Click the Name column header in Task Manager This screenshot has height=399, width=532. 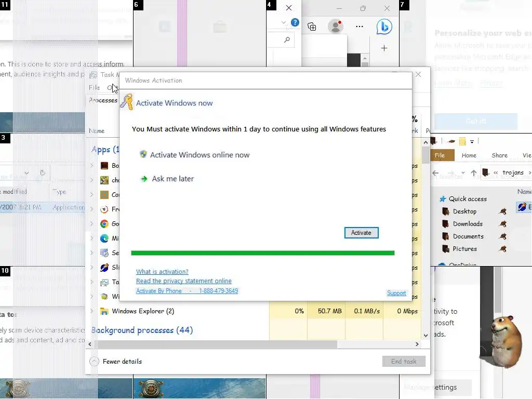click(97, 131)
